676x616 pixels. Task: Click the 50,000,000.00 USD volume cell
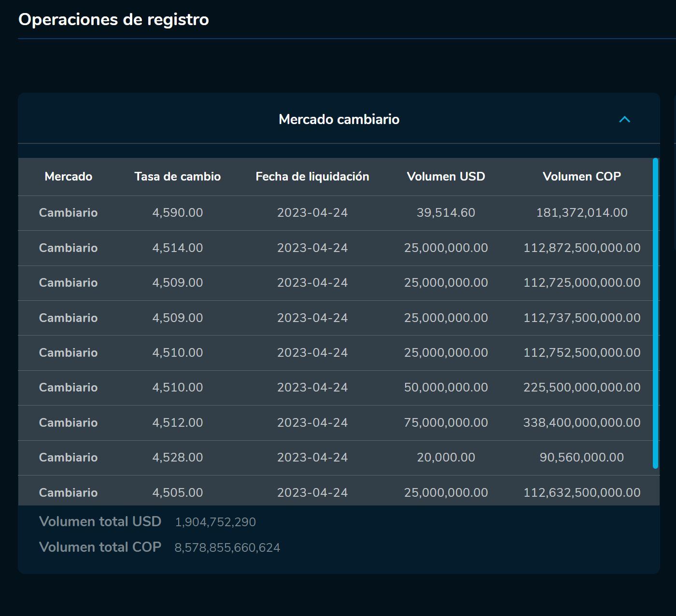446,388
